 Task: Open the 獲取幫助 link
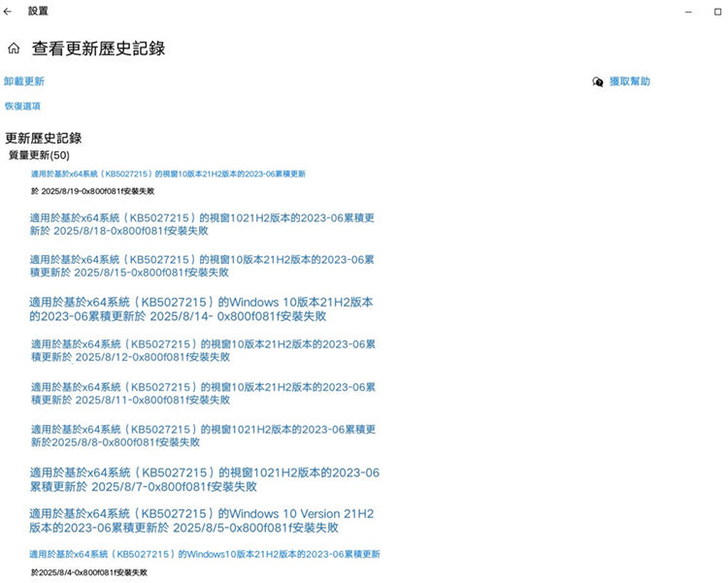pyautogui.click(x=630, y=81)
